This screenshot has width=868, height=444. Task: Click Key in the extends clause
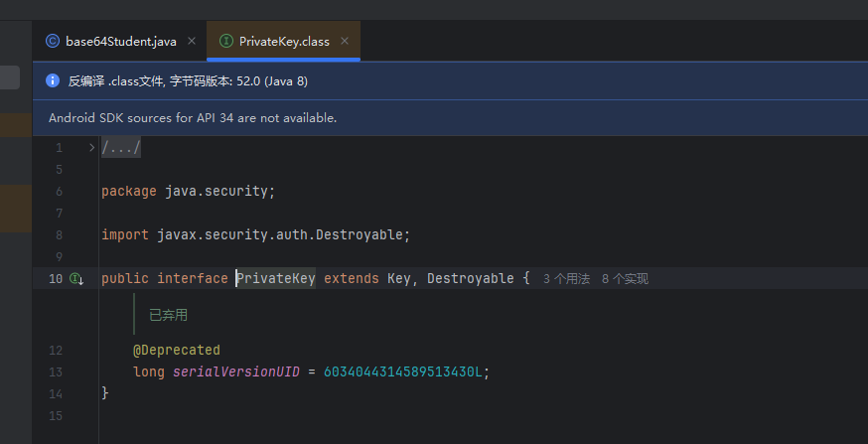tap(398, 278)
